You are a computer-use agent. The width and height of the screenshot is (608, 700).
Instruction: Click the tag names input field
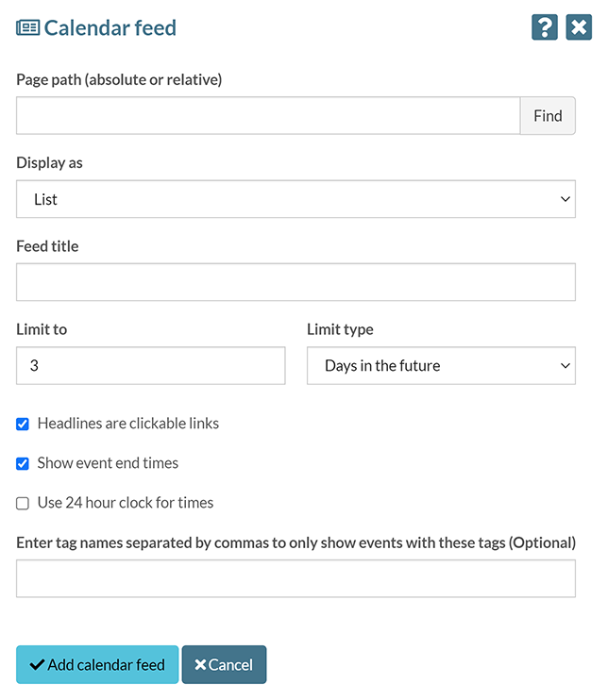click(x=296, y=578)
